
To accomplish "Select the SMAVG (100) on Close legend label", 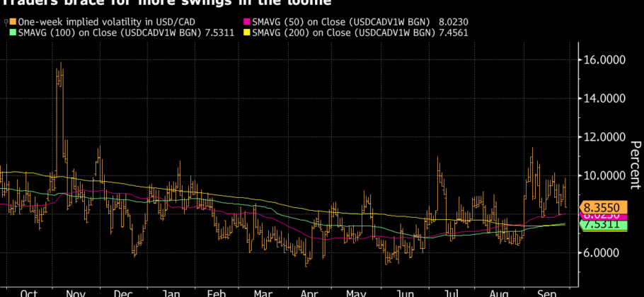I will click(110, 33).
